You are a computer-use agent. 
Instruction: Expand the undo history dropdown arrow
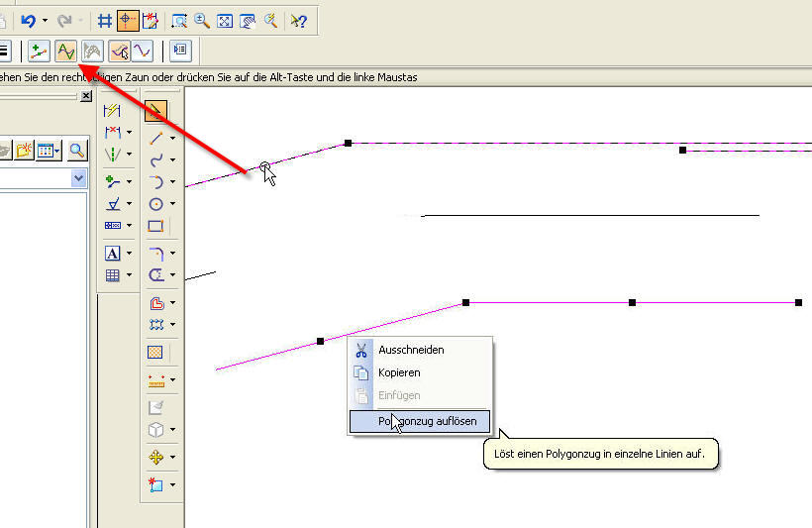pos(45,20)
